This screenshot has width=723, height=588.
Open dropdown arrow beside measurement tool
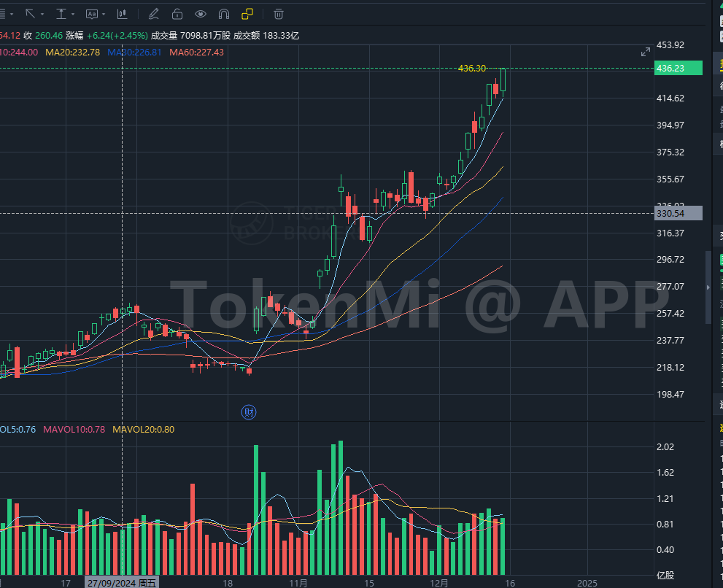tap(74, 14)
